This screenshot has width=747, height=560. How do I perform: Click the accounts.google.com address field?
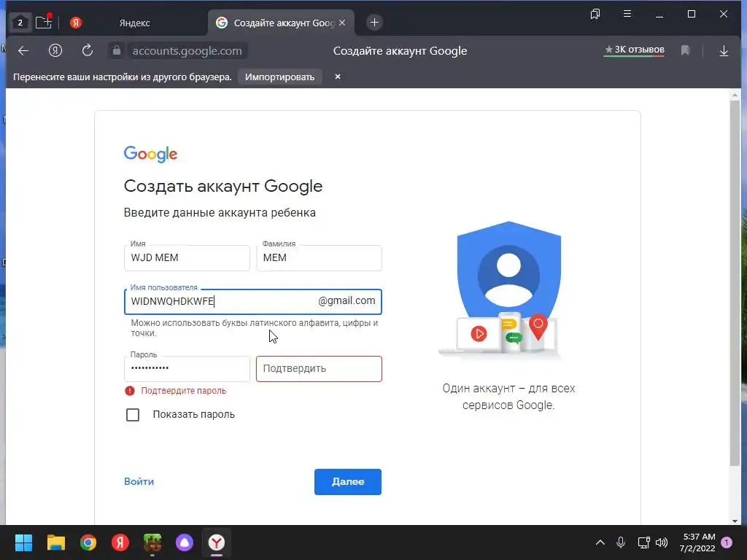coord(187,51)
